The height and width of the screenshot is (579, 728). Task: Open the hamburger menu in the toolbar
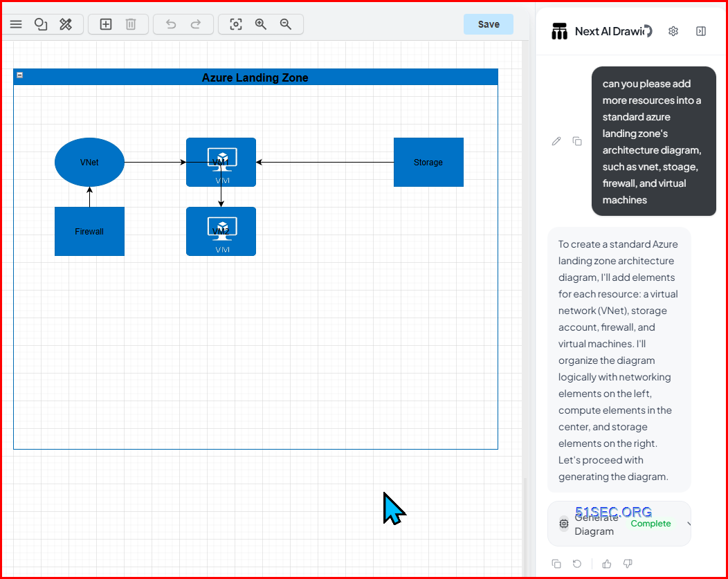(x=16, y=24)
